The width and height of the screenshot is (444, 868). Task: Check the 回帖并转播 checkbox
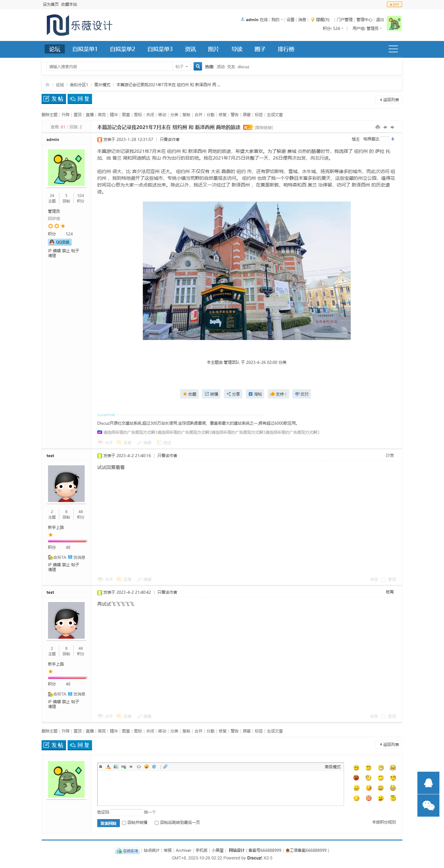(124, 823)
